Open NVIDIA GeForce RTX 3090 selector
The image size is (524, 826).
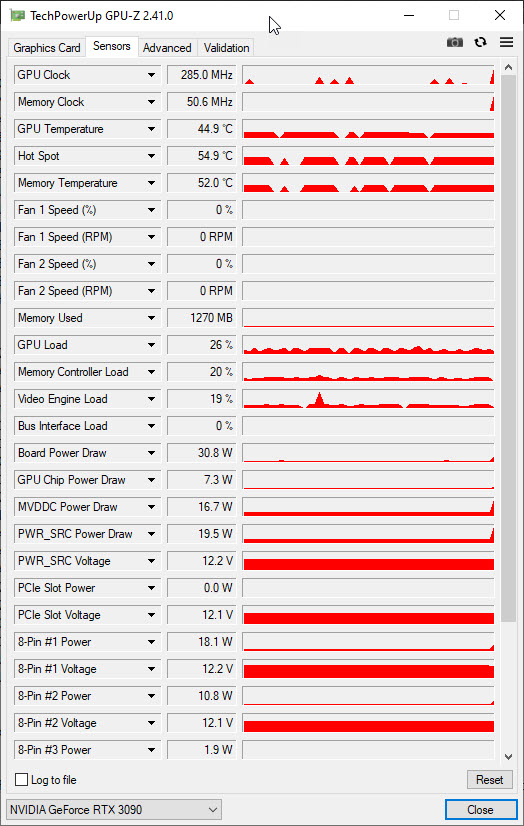tap(114, 810)
